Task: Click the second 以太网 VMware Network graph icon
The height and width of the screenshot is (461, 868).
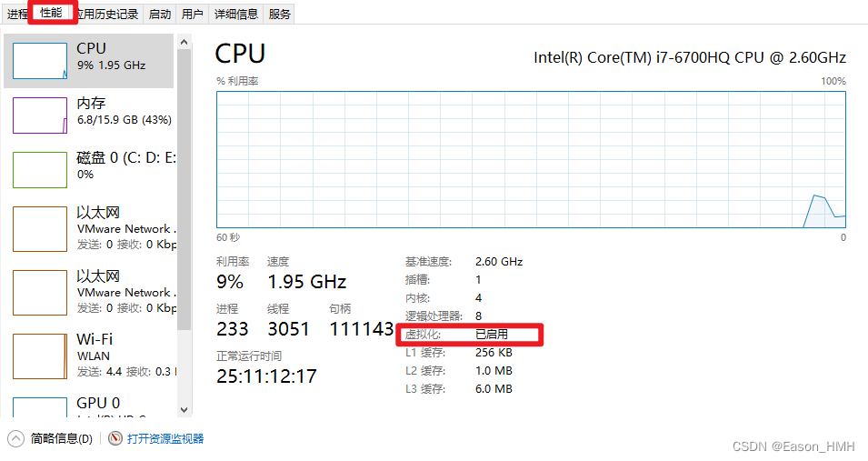Action: pyautogui.click(x=40, y=293)
